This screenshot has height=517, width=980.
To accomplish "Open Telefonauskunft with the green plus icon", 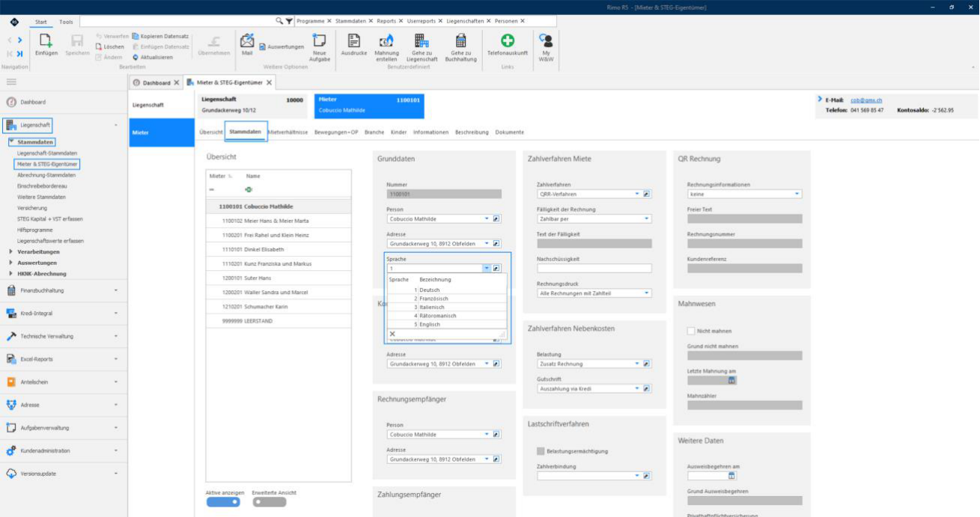I will [x=508, y=40].
